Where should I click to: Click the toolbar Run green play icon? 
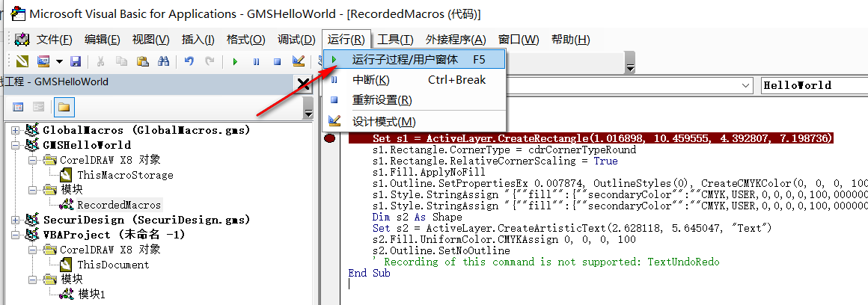click(235, 62)
